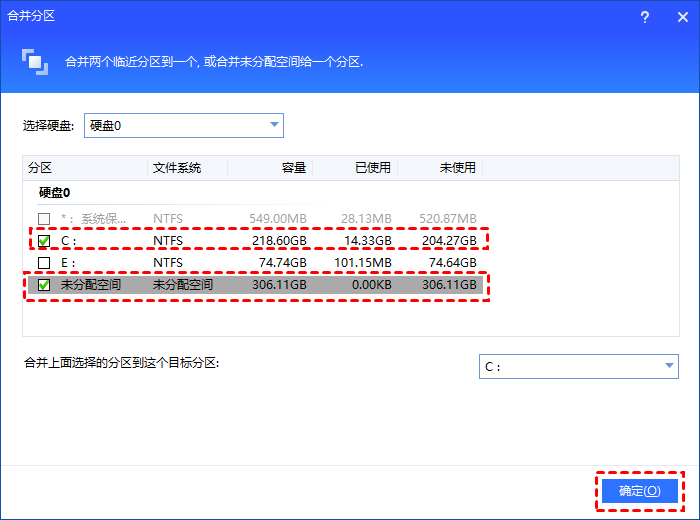The width and height of the screenshot is (700, 520).
Task: Expand the target partition dropdown showing C:
Action: [578, 366]
